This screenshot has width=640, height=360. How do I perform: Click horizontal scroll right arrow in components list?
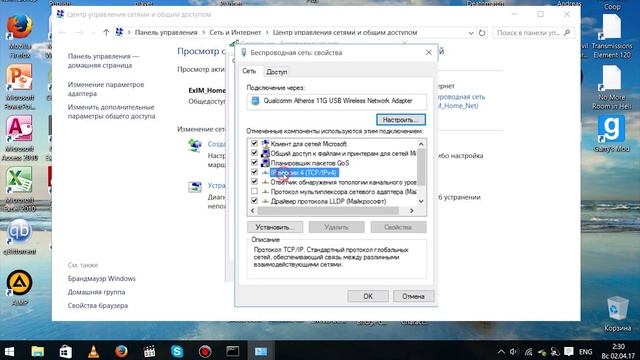[x=411, y=211]
